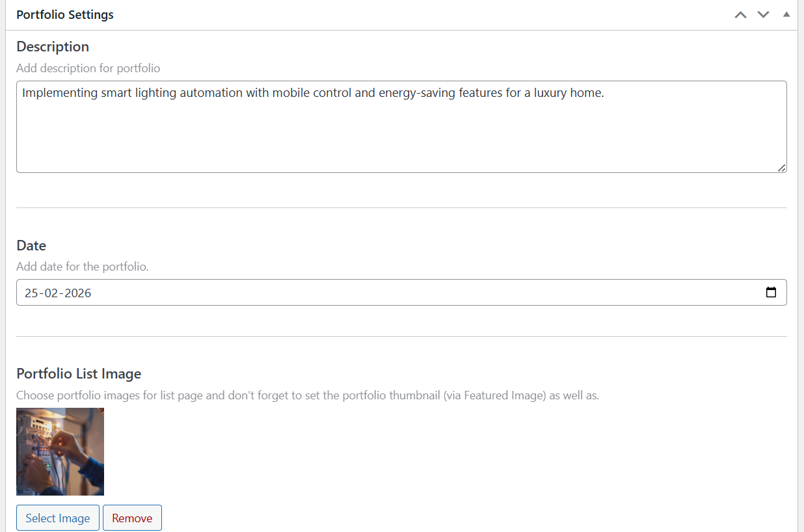Select the day segment '25' in date

(x=31, y=293)
